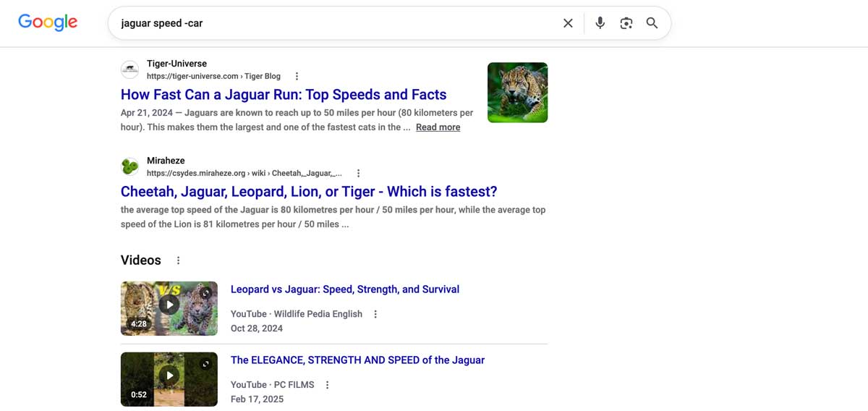This screenshot has width=868, height=411.
Task: Expand preview on Leopard vs Jaguar thumbnail
Action: [206, 293]
